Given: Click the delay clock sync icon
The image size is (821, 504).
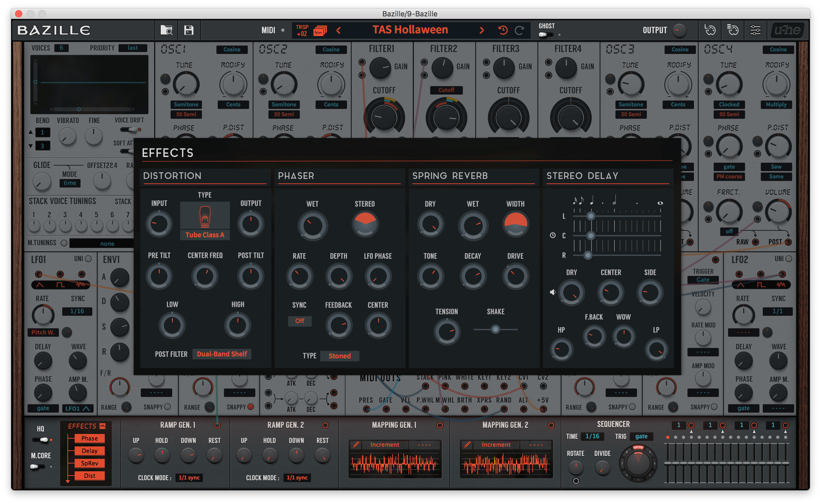Looking at the screenshot, I should 552,235.
